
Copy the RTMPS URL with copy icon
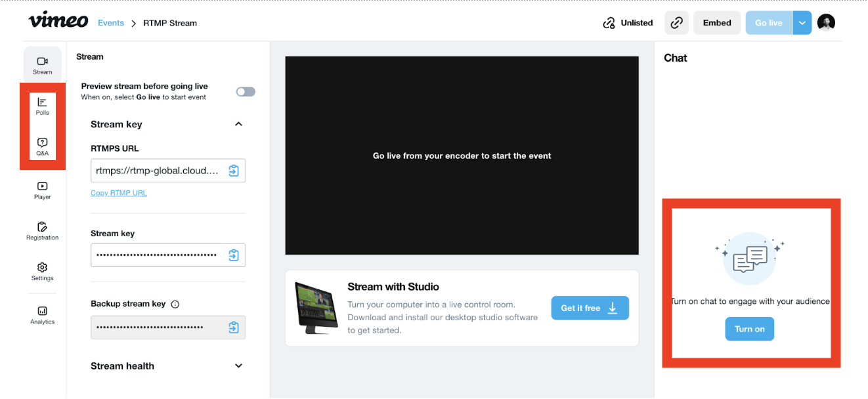tap(234, 171)
